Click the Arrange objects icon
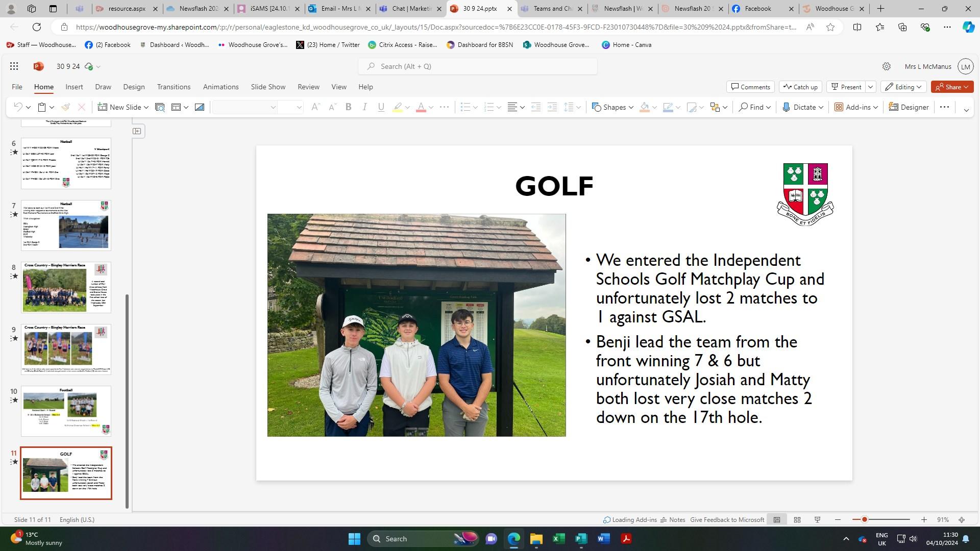Image resolution: width=980 pixels, height=551 pixels. (715, 107)
